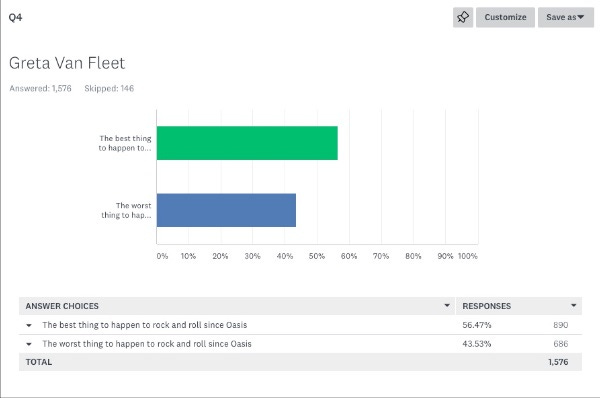
Task: Expand the Responses column sort arrow
Action: (573, 305)
